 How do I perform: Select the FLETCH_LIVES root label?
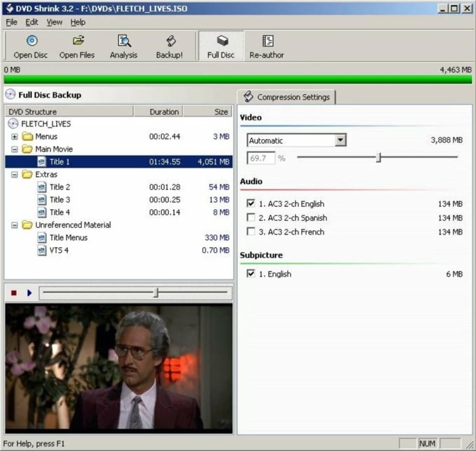pos(46,124)
